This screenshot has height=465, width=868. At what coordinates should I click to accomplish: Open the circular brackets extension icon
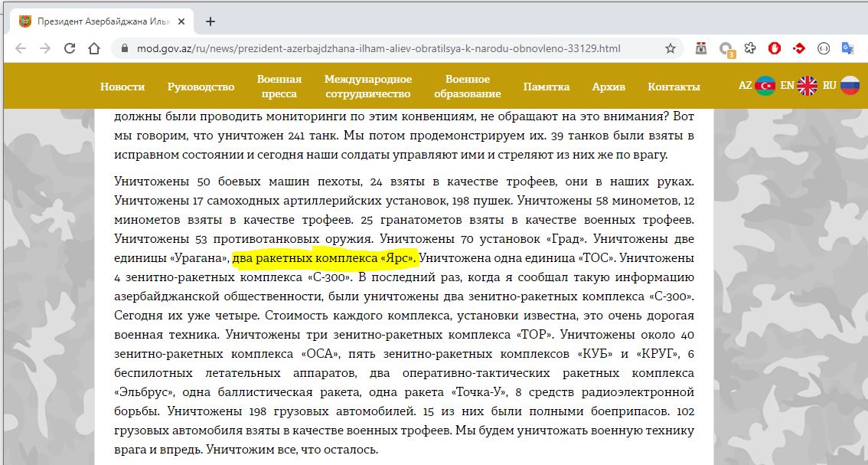(823, 48)
